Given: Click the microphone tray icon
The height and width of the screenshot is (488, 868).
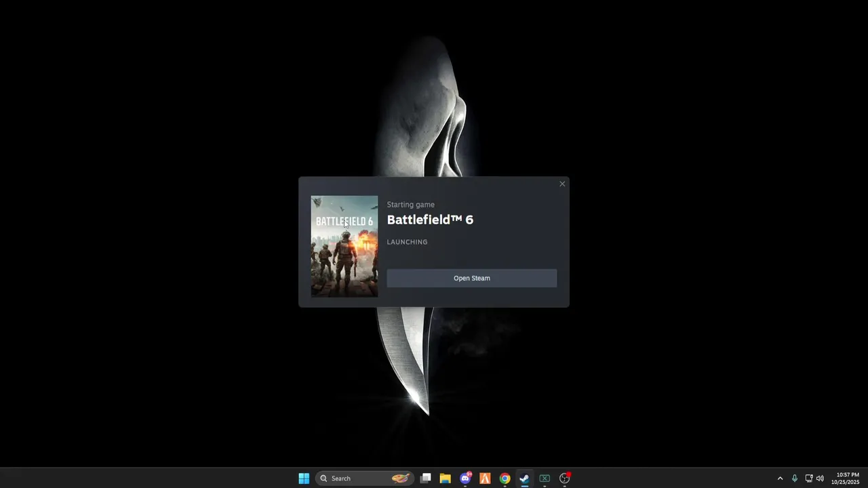Looking at the screenshot, I should tap(795, 479).
